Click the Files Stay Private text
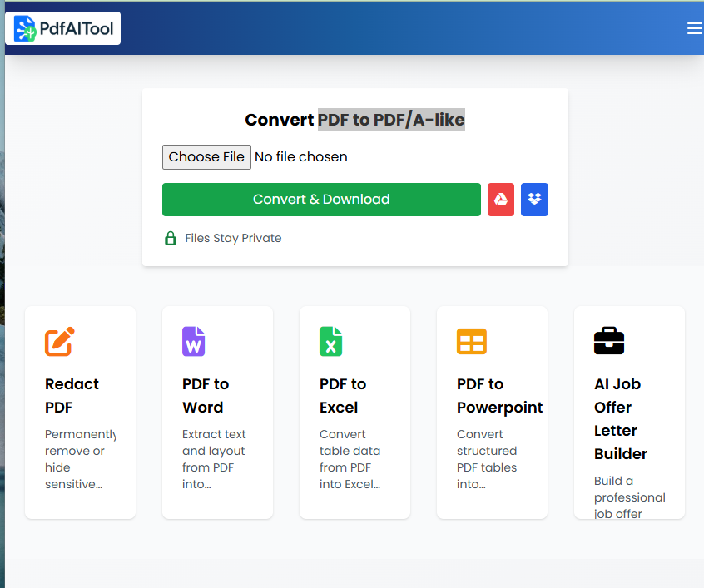The image size is (704, 588). pyautogui.click(x=233, y=239)
